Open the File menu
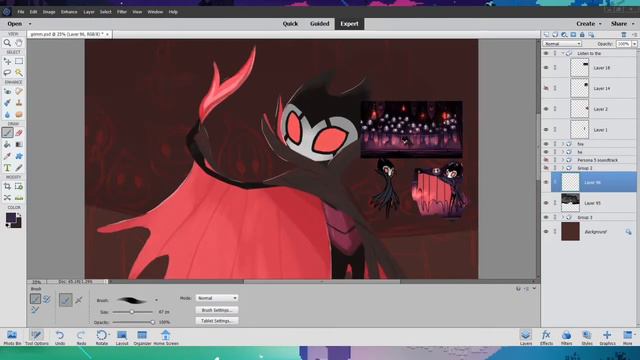Viewport: 640px width, 360px height. (21, 12)
